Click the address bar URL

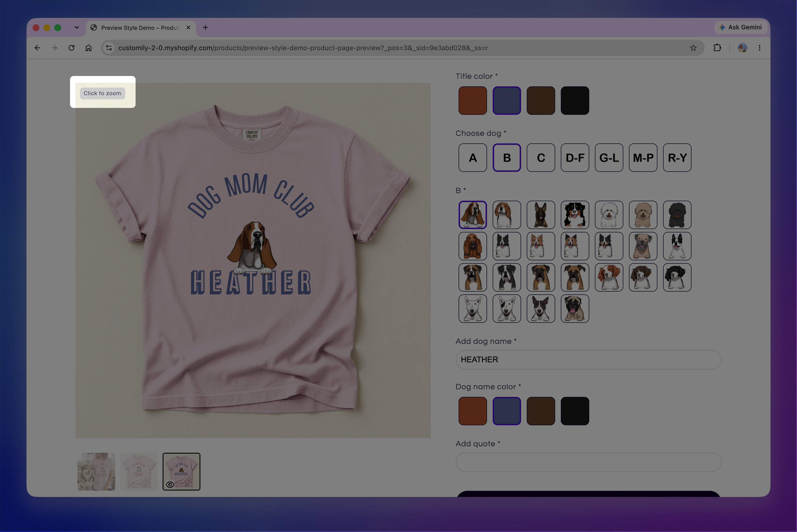tap(303, 48)
